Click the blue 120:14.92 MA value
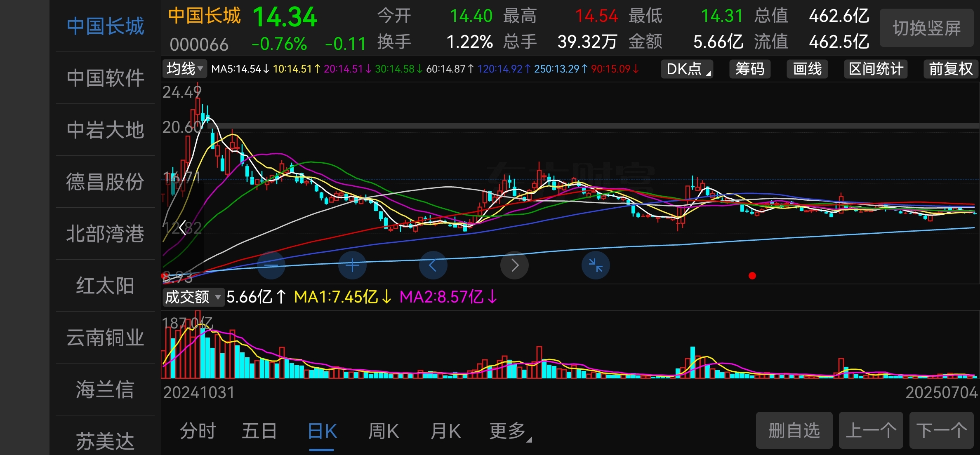 [x=504, y=69]
